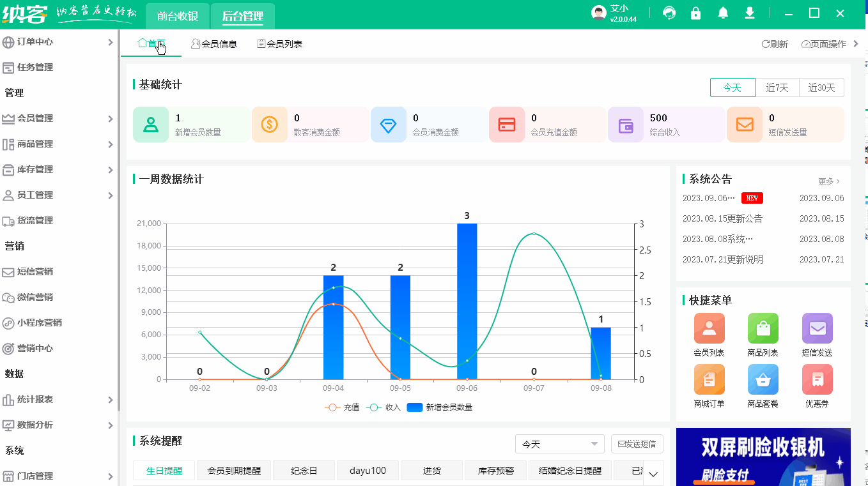This screenshot has height=486, width=868.
Task: Open 更多 link in 系统公告
Action: [826, 181]
